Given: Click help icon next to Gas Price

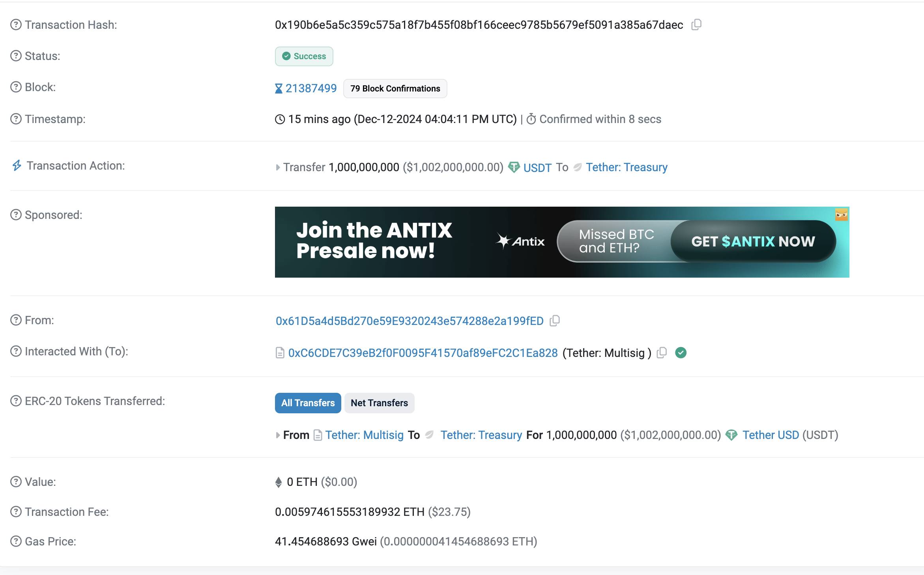Looking at the screenshot, I should (16, 541).
